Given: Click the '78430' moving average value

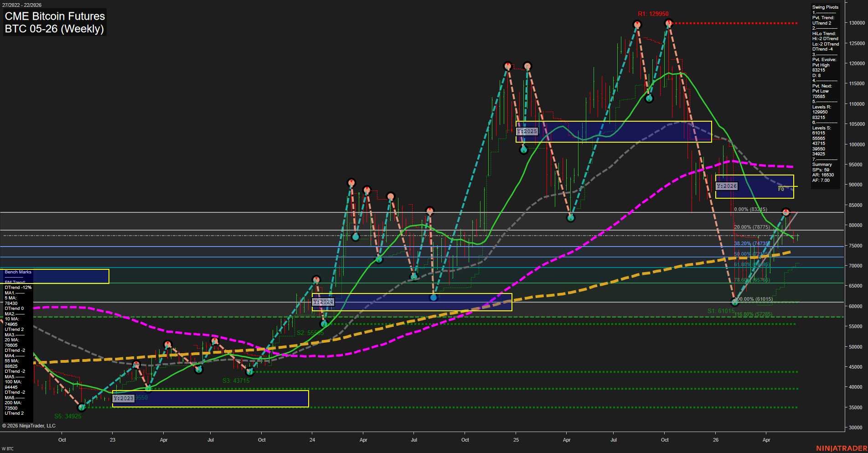Looking at the screenshot, I should point(11,304).
